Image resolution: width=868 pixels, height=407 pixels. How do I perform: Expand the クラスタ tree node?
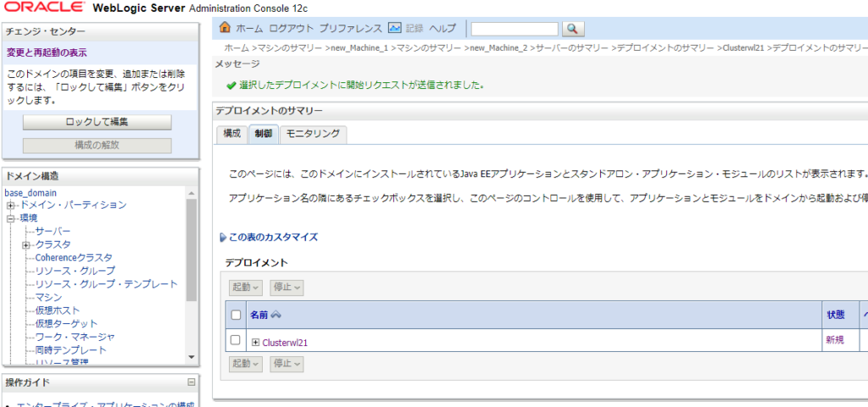tap(26, 245)
